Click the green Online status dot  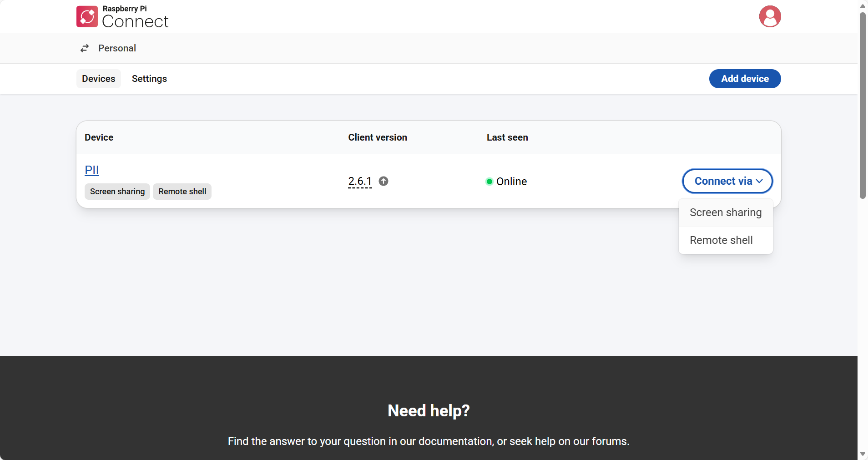click(490, 182)
